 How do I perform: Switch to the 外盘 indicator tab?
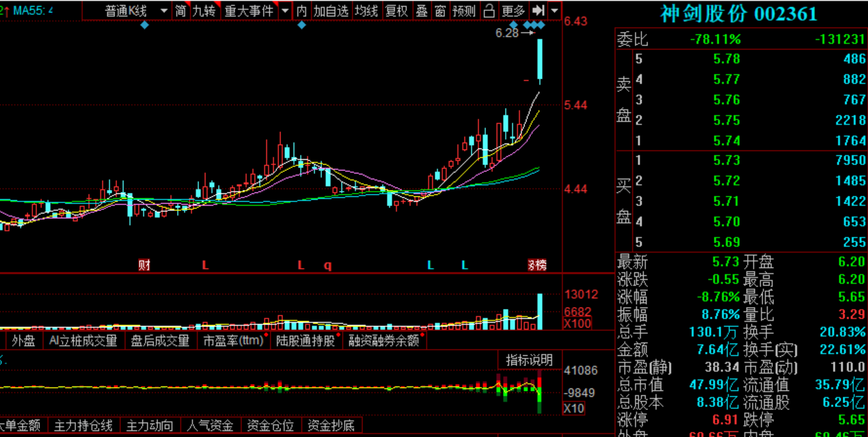click(x=23, y=340)
